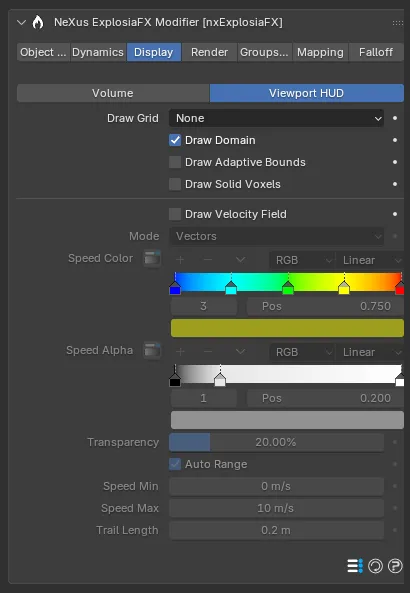The width and height of the screenshot is (410, 593).
Task: Open the Render tab
Action: tap(210, 52)
